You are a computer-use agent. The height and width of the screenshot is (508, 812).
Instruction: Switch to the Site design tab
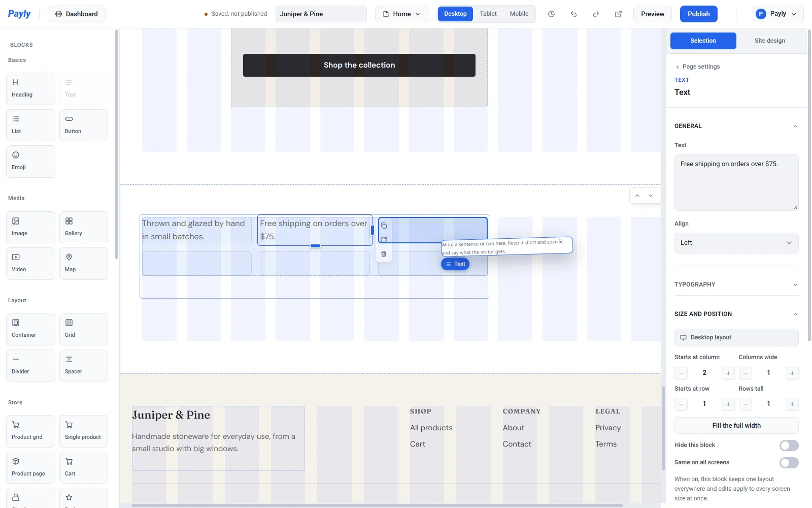point(769,41)
